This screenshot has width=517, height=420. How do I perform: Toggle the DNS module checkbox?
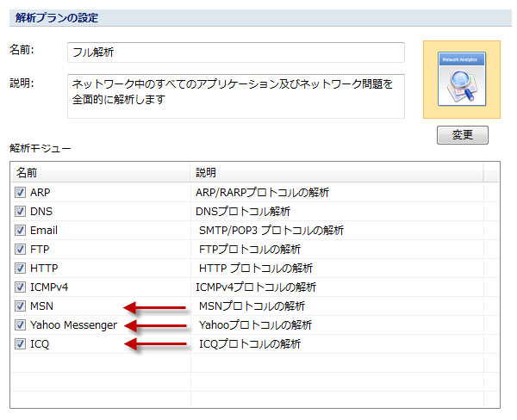click(x=21, y=211)
